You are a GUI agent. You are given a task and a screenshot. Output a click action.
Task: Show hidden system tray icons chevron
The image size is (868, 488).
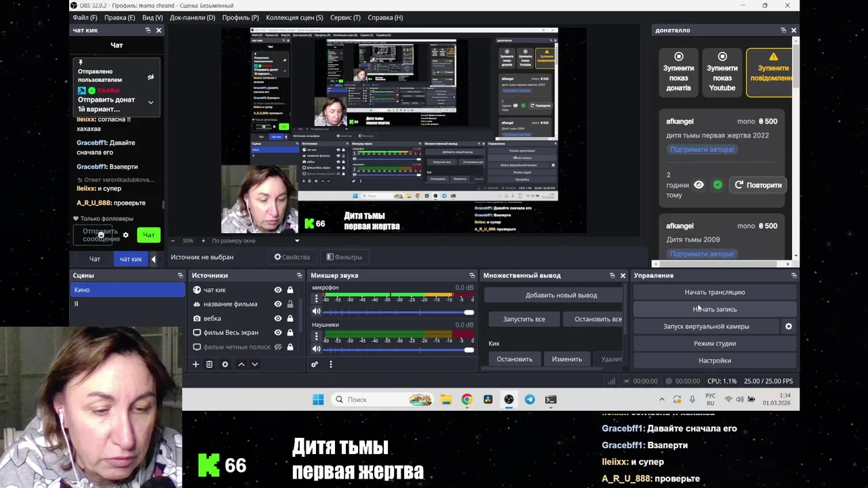(x=662, y=399)
